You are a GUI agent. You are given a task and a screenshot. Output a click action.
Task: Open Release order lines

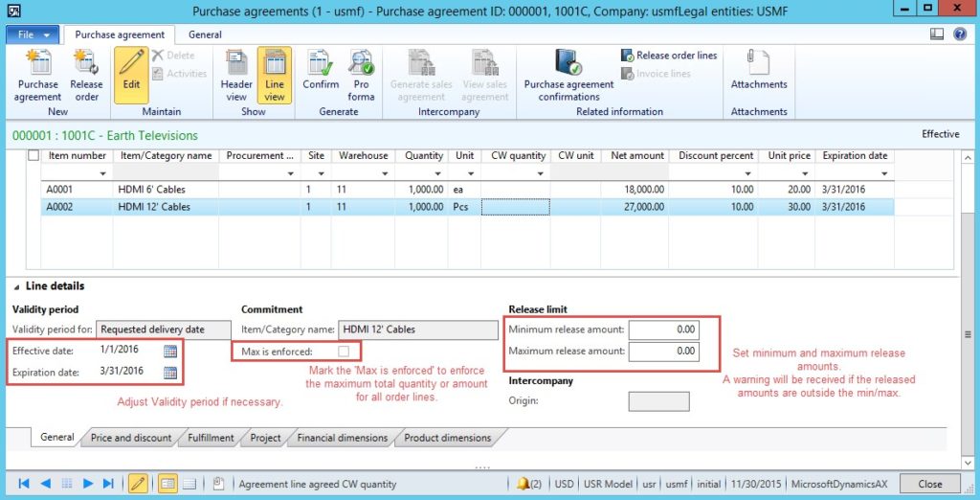click(669, 56)
